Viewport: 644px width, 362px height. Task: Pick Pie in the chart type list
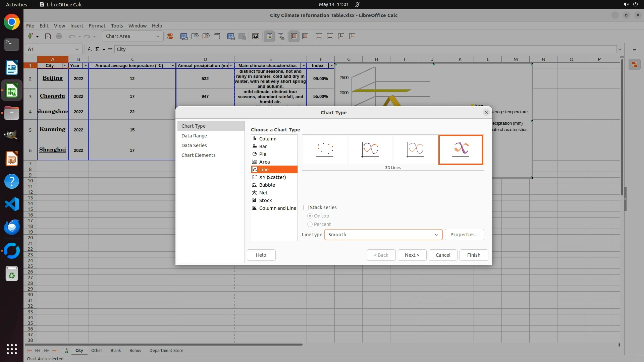point(263,154)
